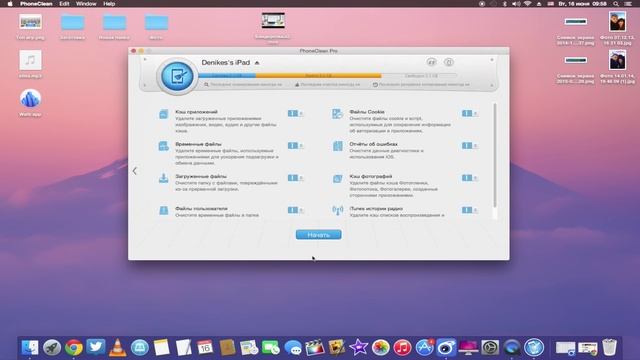Click the date and time in menu bar

[583, 4]
